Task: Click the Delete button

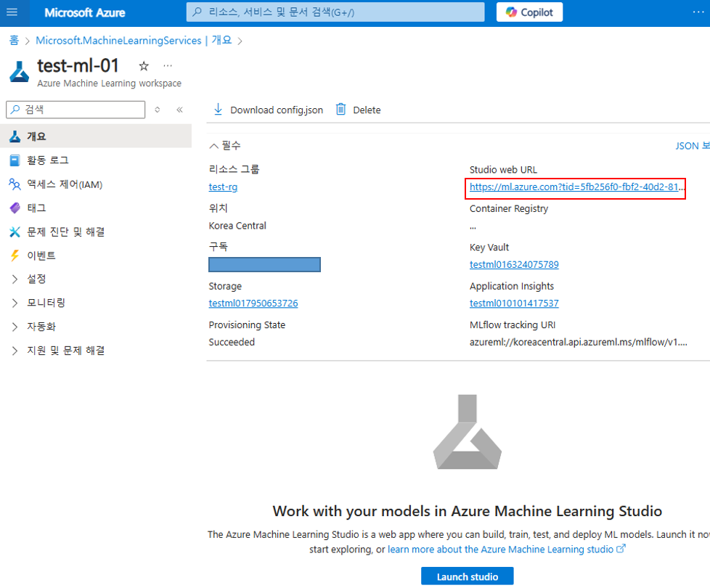Action: point(358,110)
